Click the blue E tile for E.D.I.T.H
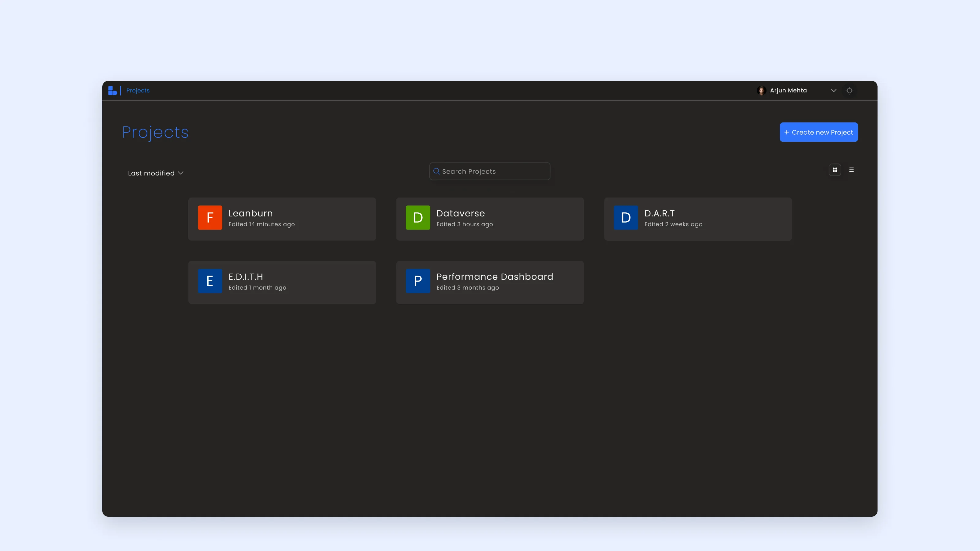This screenshot has height=551, width=980. [x=210, y=281]
